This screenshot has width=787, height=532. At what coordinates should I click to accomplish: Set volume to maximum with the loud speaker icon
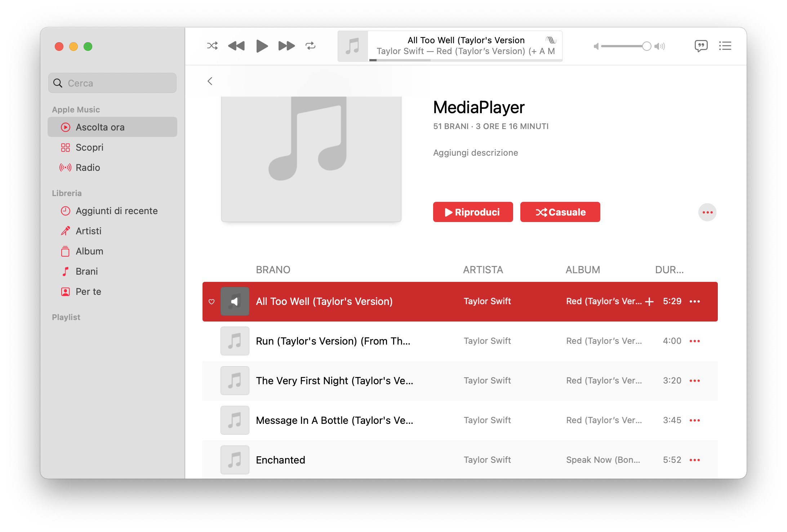(659, 46)
